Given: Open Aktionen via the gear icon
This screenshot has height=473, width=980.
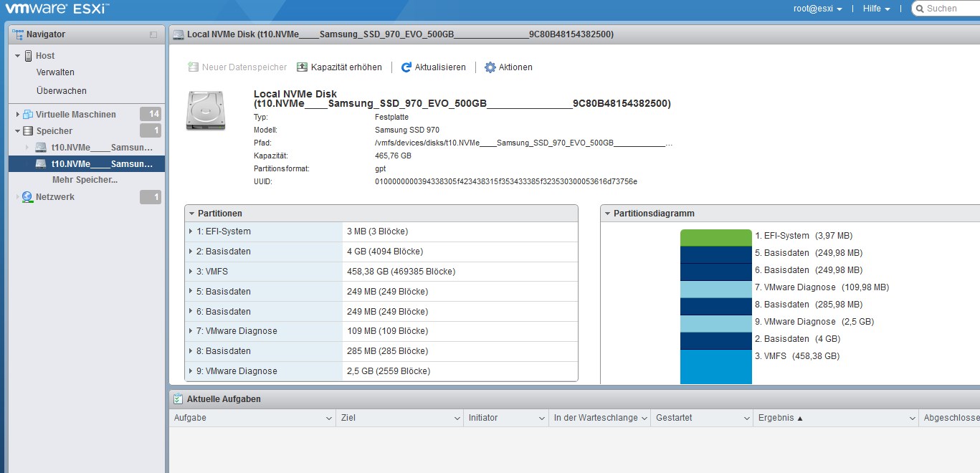Looking at the screenshot, I should pos(490,67).
